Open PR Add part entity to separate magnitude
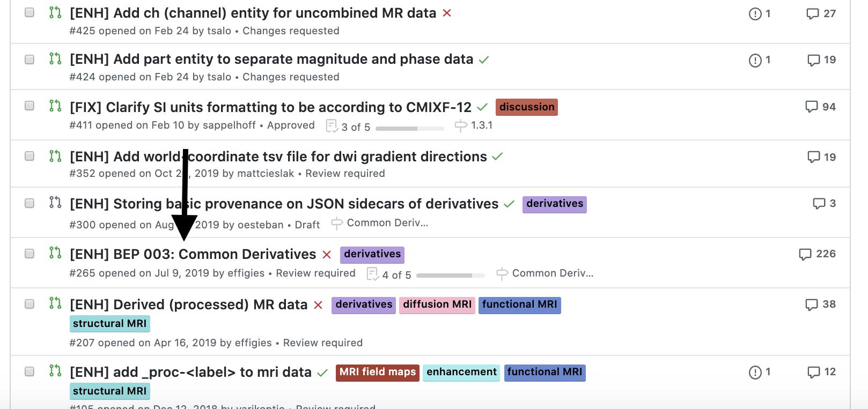Screen dimensions: 868x409 [x=271, y=59]
